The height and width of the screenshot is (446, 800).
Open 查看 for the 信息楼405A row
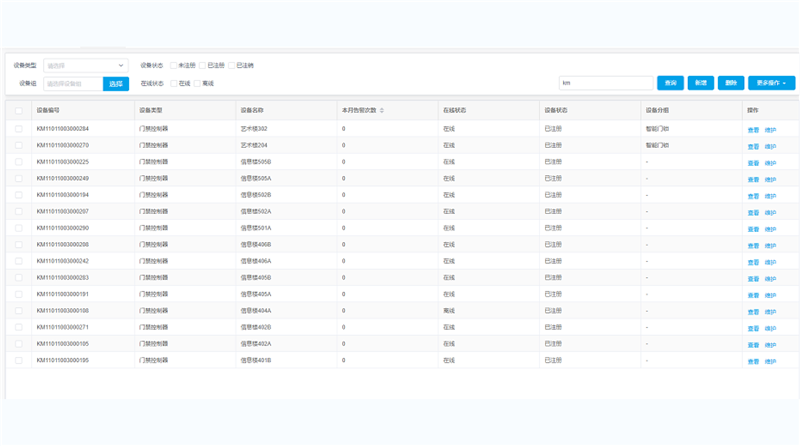(x=754, y=295)
